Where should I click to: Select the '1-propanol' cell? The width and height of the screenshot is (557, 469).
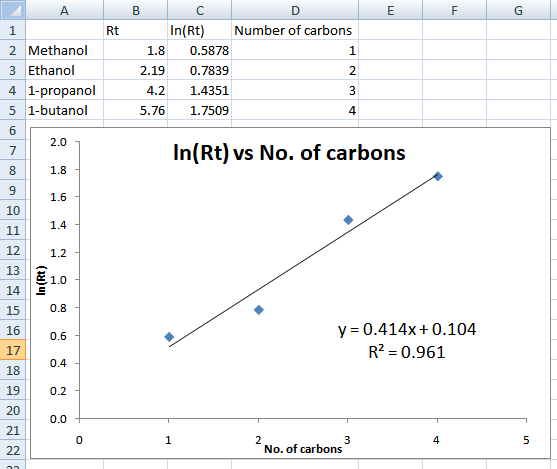64,90
